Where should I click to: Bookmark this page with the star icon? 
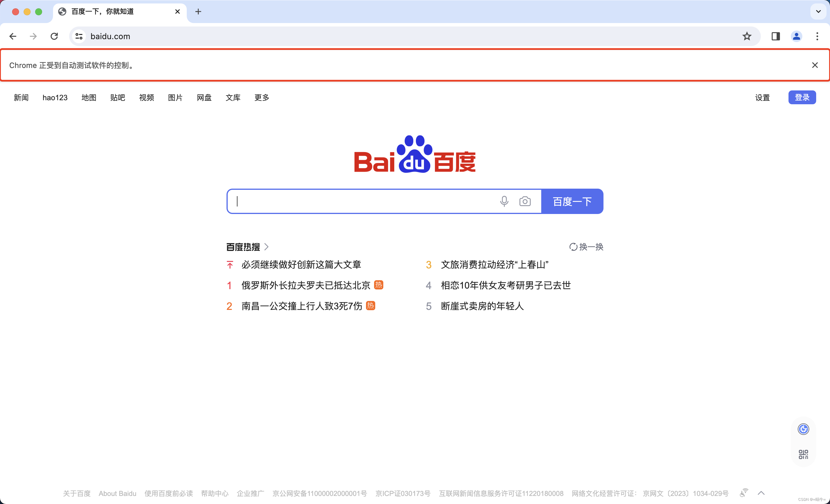pos(747,36)
